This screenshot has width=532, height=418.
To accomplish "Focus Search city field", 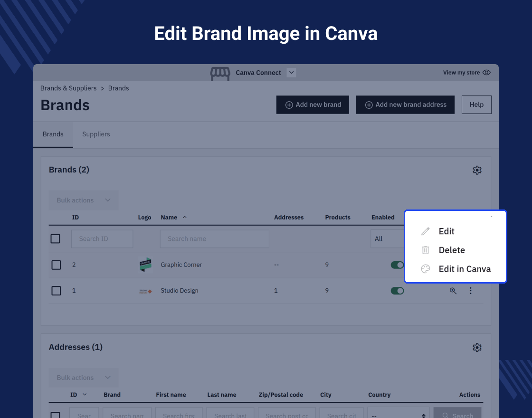I will tap(342, 414).
